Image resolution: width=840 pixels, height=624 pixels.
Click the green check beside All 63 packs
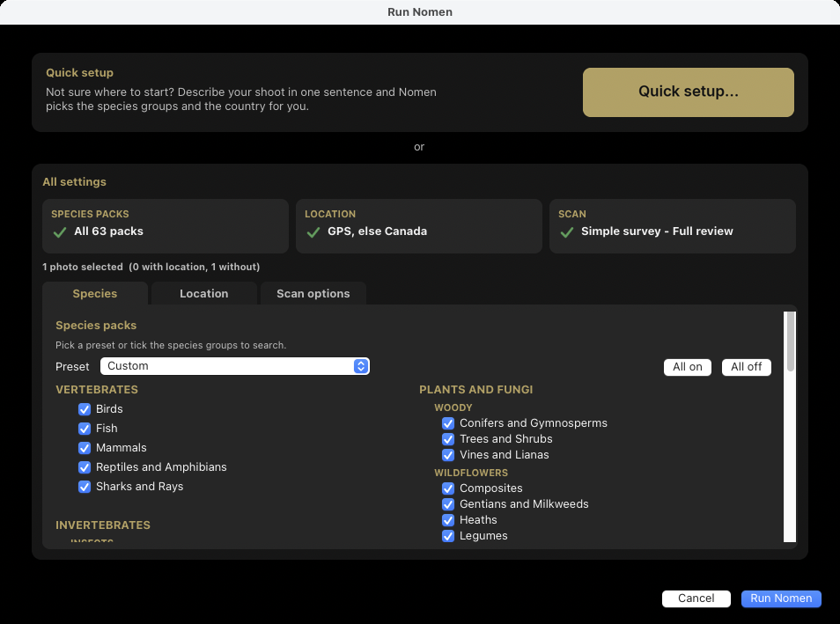click(x=60, y=232)
